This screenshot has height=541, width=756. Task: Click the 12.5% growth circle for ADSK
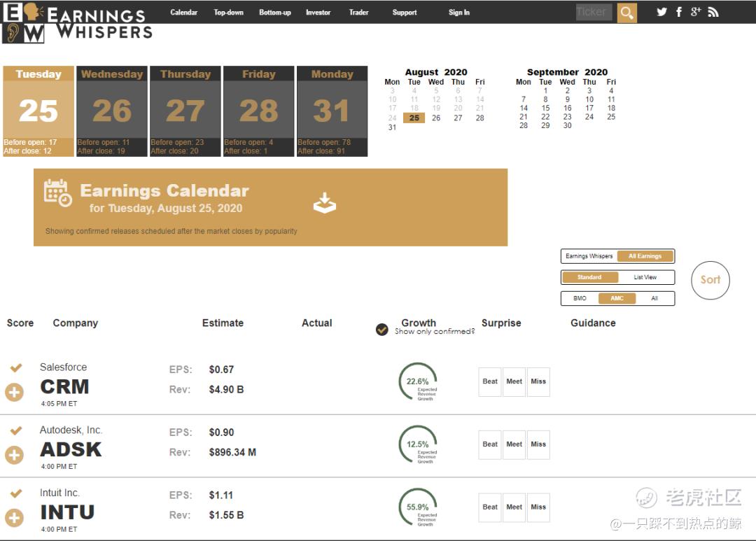(418, 444)
